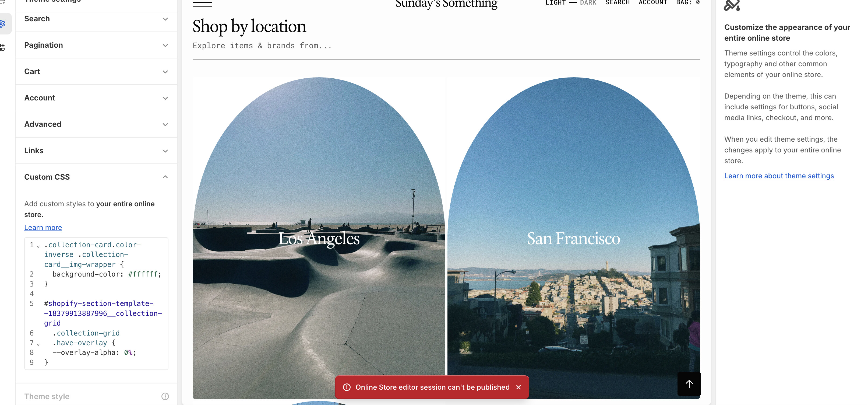
Task: Open SEARCH in the store header
Action: [x=617, y=3]
